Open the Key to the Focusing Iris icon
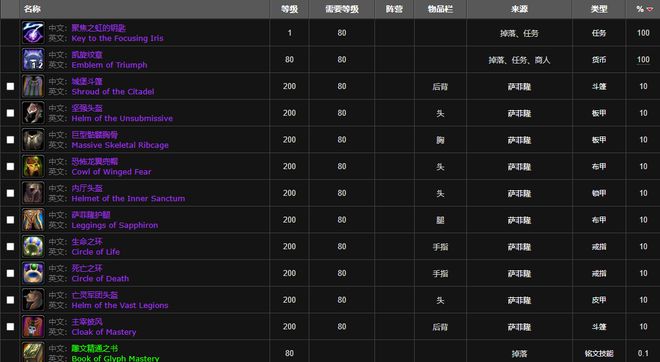660x362 pixels. pyautogui.click(x=33, y=33)
